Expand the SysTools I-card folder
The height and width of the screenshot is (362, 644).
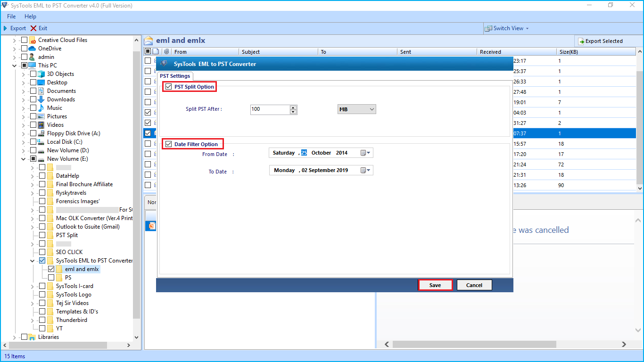click(33, 286)
